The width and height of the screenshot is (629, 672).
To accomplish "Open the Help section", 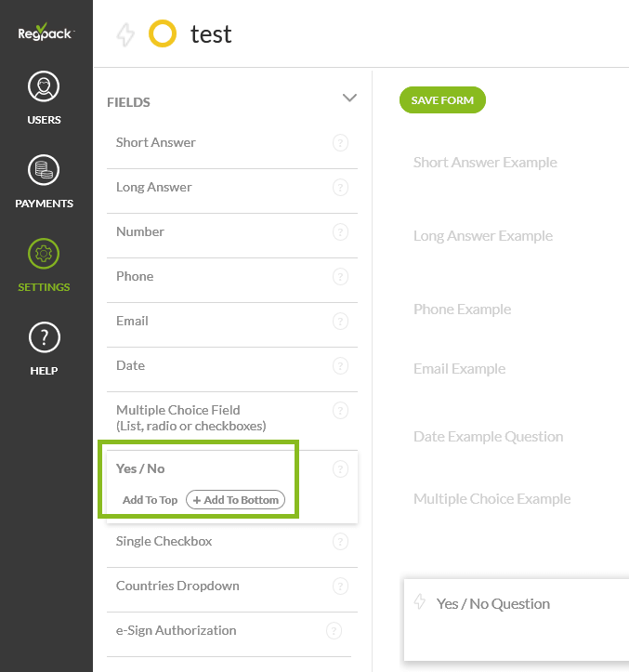I will pyautogui.click(x=45, y=349).
